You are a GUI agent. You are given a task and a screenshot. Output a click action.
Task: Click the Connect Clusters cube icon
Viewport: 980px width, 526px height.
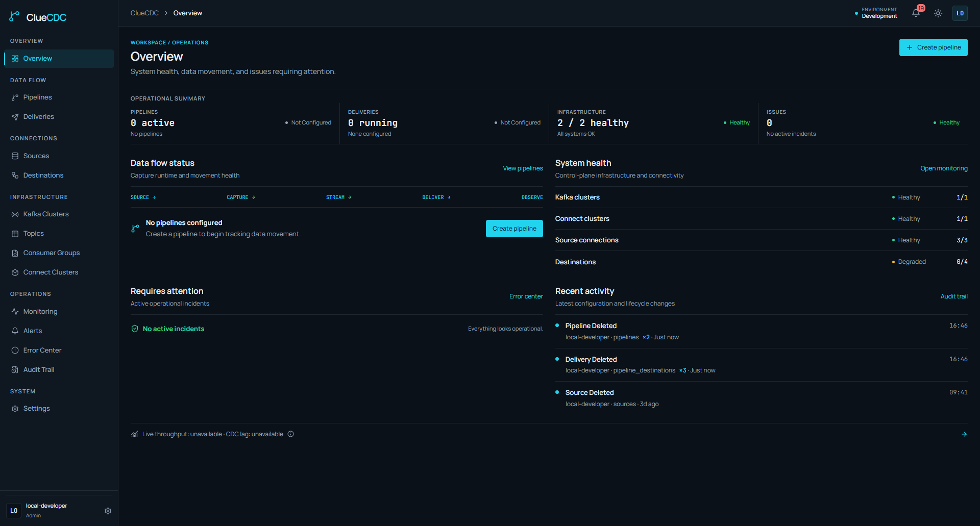15,272
